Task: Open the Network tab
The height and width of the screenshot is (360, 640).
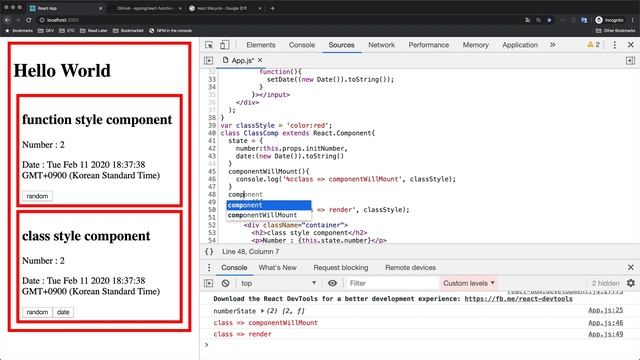Action: coord(381,45)
